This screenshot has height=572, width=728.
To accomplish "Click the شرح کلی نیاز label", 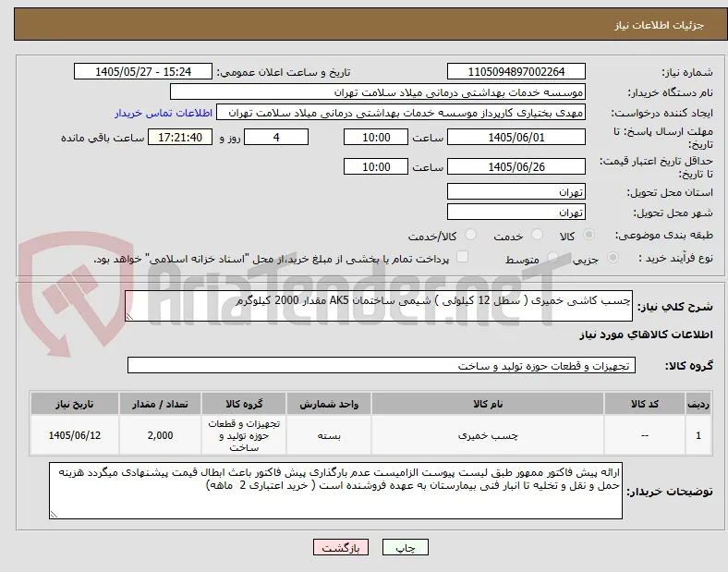I will tap(675, 307).
